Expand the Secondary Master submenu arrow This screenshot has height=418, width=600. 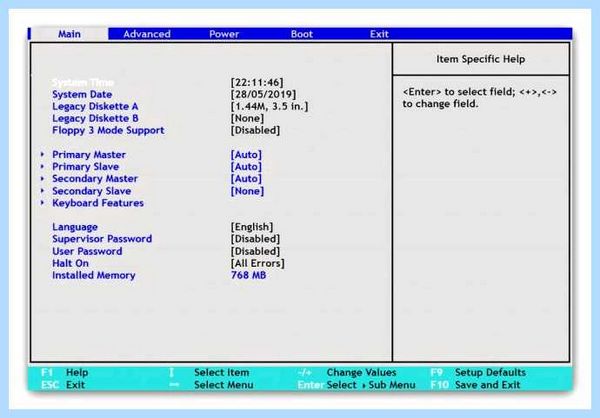pyautogui.click(x=42, y=178)
